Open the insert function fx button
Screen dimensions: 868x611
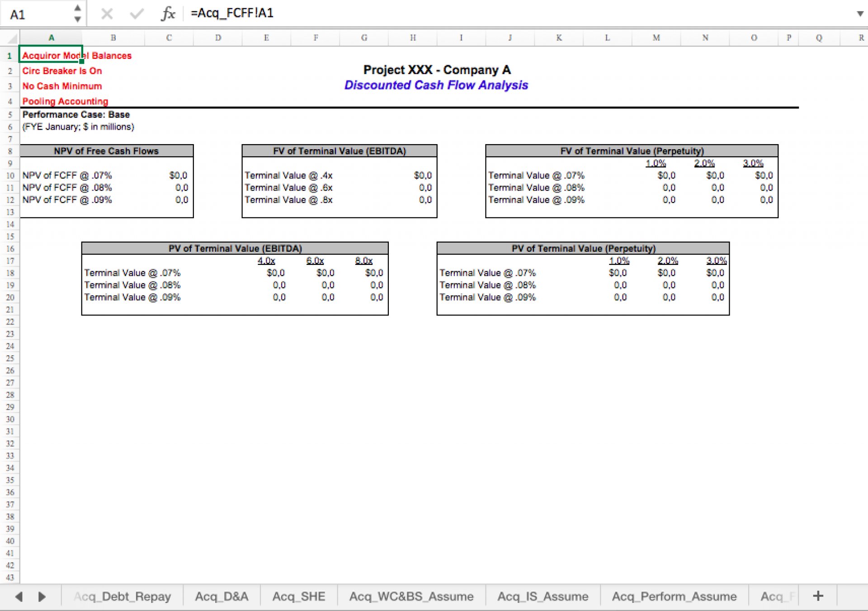168,14
